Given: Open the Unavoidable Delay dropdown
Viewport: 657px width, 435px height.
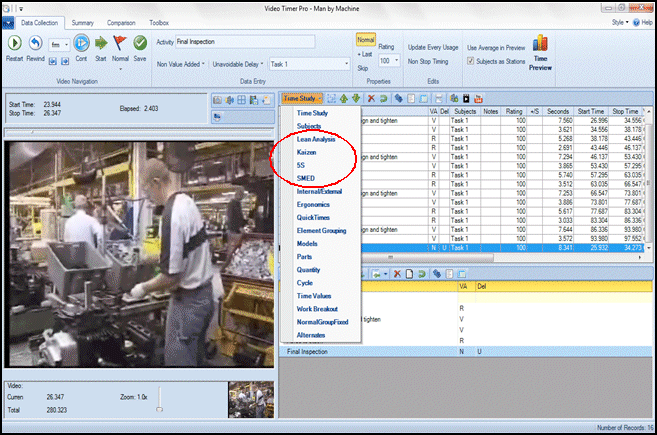Looking at the screenshot, I should pos(238,64).
